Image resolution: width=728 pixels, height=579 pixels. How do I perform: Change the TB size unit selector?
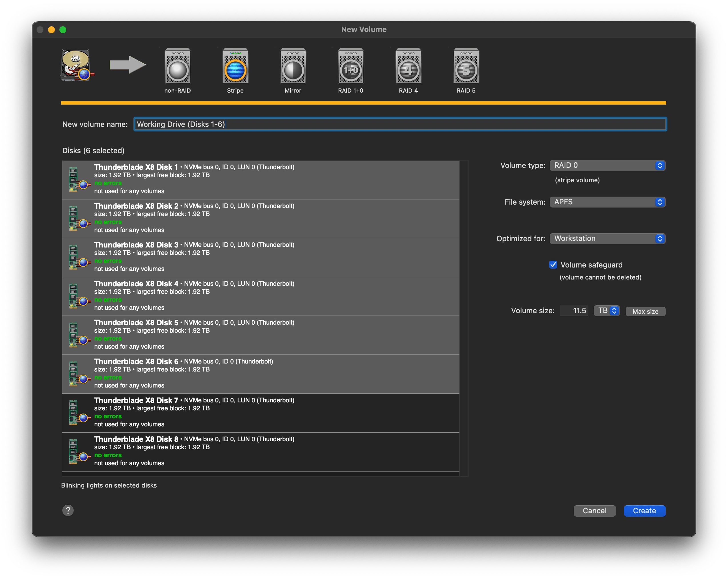(607, 310)
